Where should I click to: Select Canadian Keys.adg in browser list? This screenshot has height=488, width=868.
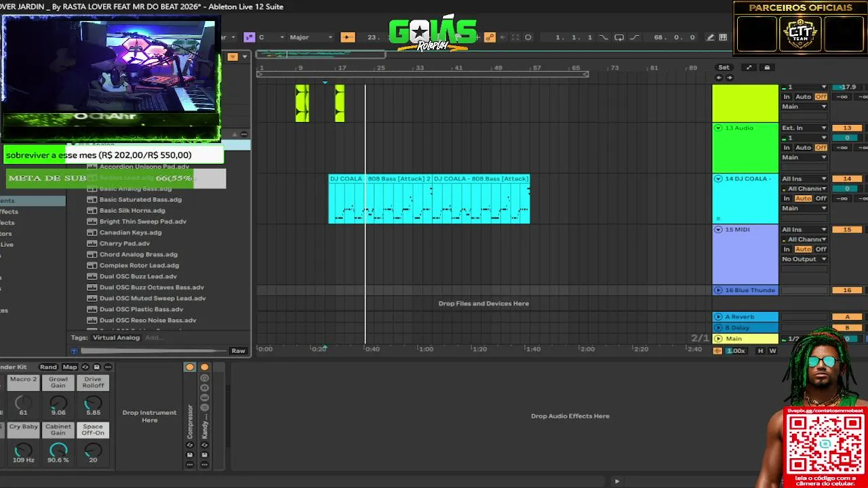point(130,232)
